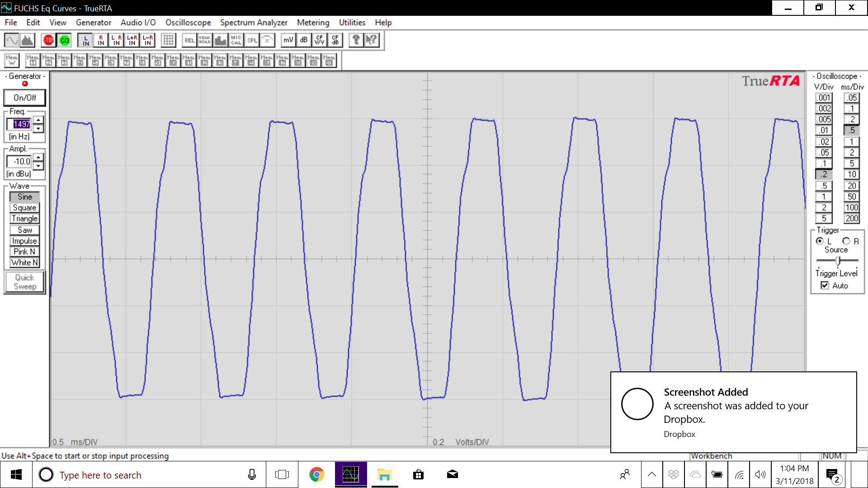
Task: Select the L+R IN input icon
Action: 132,40
